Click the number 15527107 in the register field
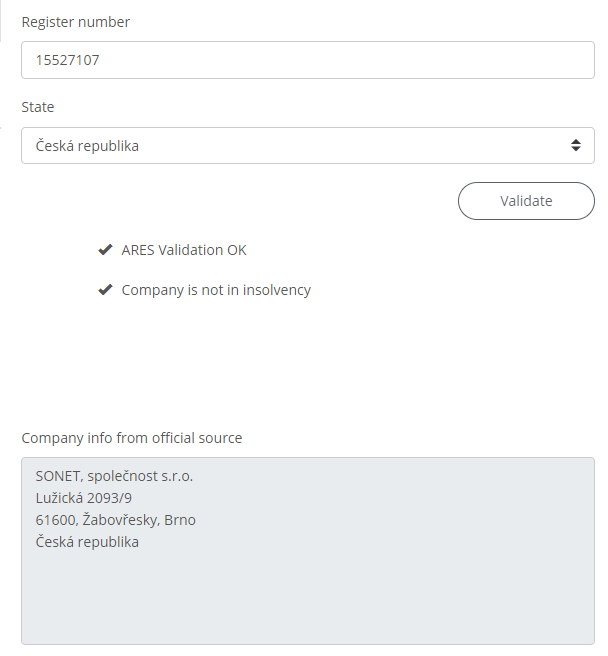608x656 pixels. 68,60
